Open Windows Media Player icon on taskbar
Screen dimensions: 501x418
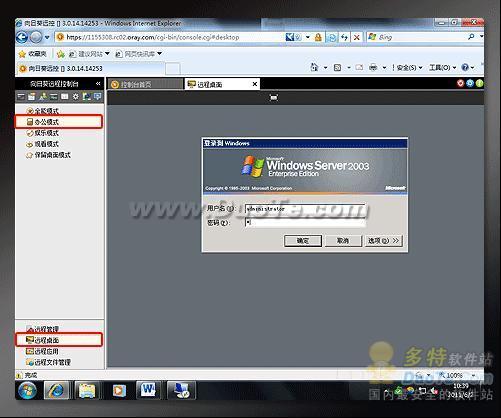click(x=119, y=391)
